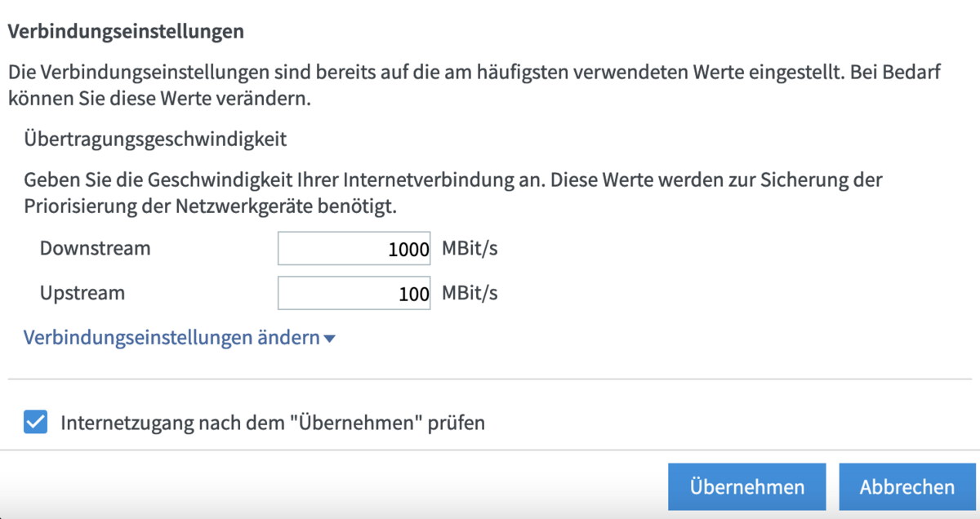Focus the Upstream speed input field
This screenshot has height=519, width=980.
coord(354,293)
